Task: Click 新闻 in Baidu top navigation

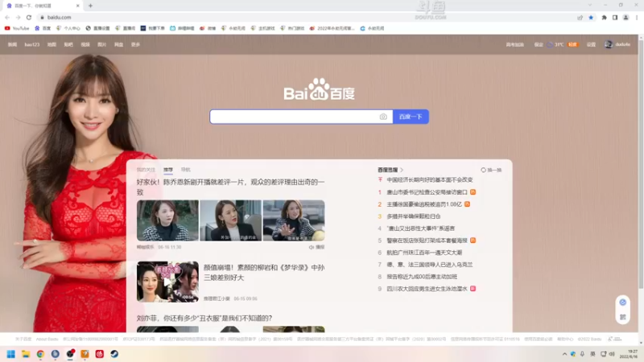Action: (12, 44)
